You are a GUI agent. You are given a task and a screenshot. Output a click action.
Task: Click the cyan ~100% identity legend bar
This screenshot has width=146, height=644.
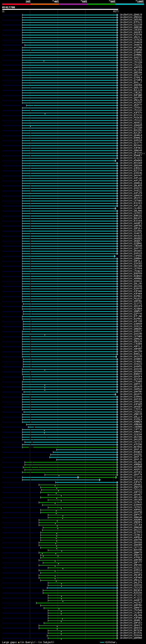(130, 4)
